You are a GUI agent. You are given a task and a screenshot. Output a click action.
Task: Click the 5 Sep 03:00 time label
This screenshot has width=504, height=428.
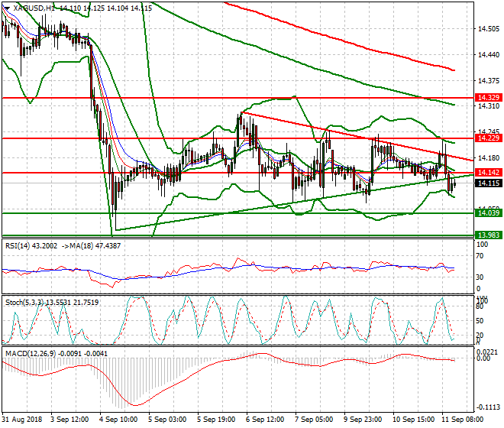(x=167, y=420)
